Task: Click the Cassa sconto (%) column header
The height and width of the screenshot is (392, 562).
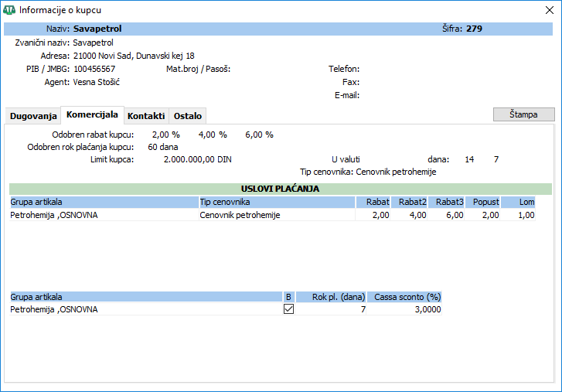Action: click(x=404, y=297)
